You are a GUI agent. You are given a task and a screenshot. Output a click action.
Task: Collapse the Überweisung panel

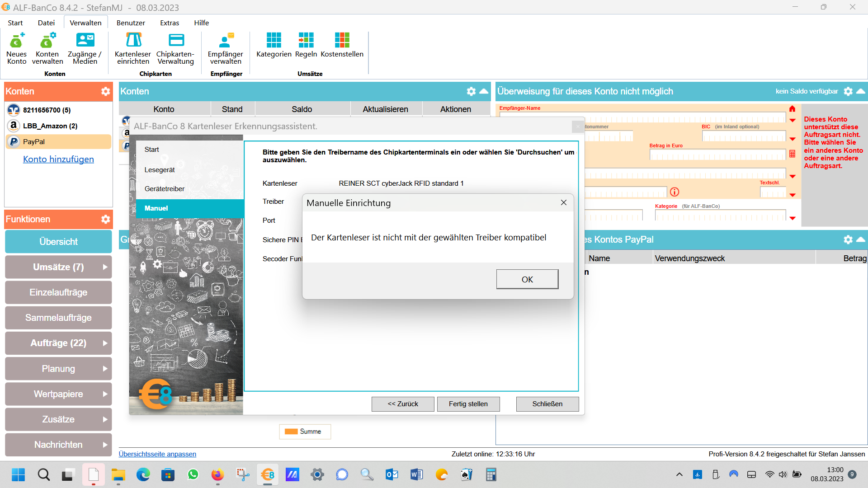coord(861,91)
